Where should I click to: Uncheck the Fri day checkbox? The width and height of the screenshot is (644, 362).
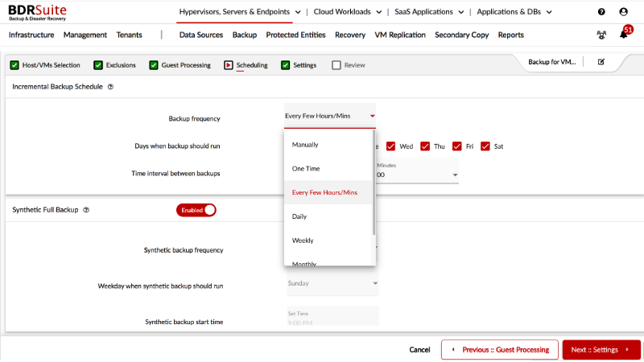point(457,146)
